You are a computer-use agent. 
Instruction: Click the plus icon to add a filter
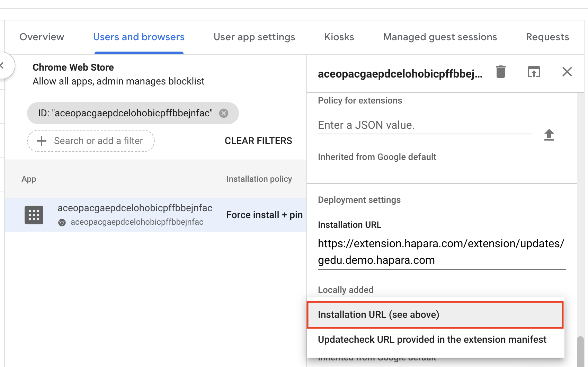click(41, 141)
